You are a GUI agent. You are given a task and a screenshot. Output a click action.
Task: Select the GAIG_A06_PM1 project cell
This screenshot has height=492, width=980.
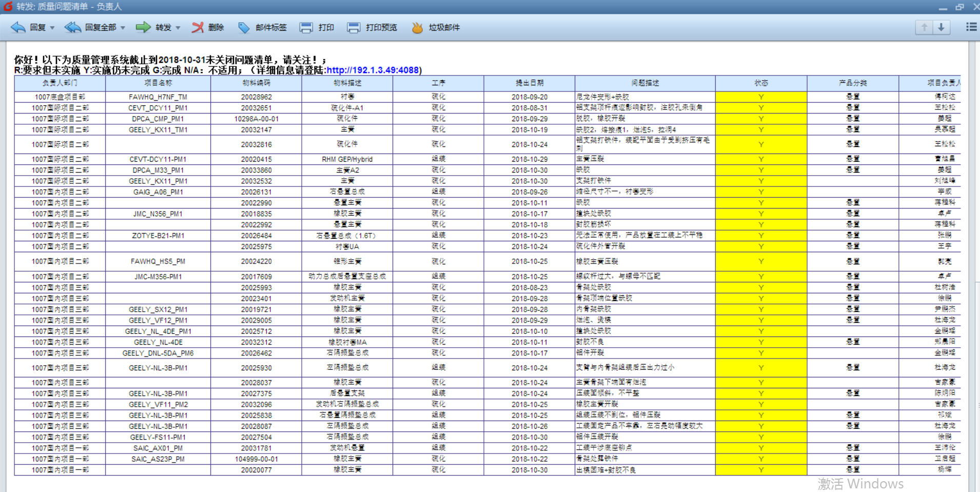point(158,192)
